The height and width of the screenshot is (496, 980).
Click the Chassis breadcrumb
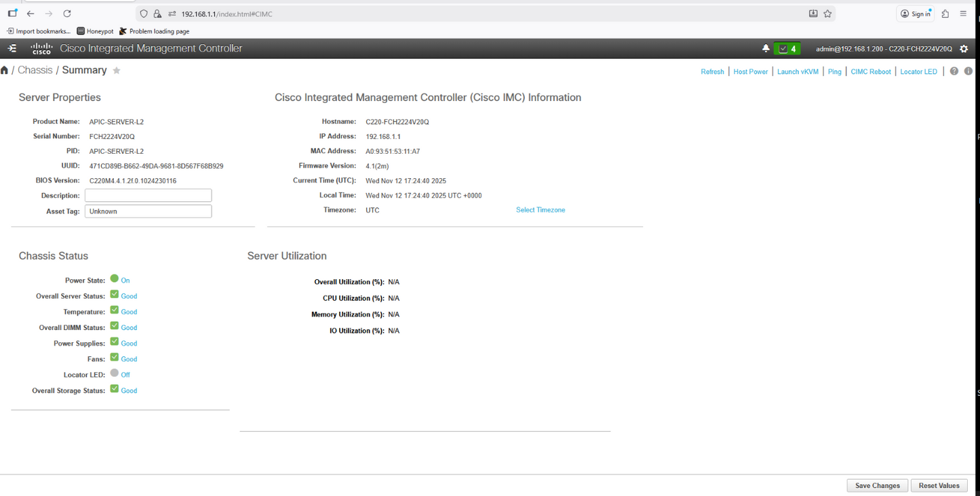coord(35,70)
